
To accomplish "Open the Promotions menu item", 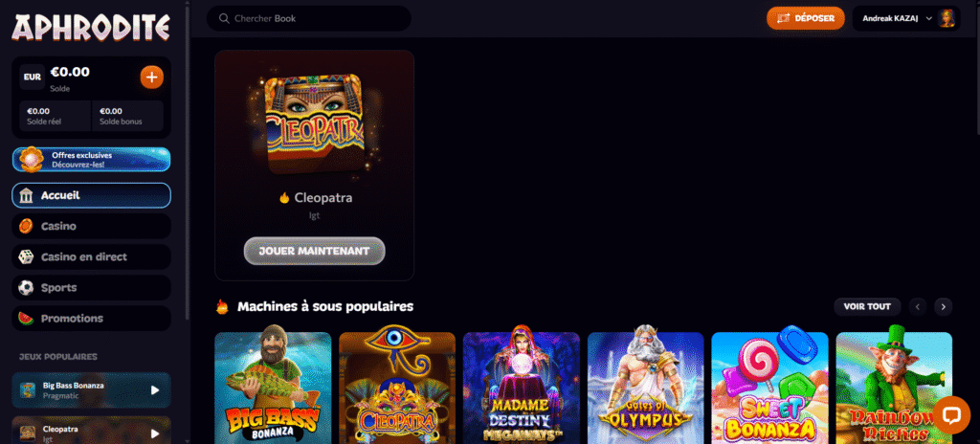I will pyautogui.click(x=91, y=319).
